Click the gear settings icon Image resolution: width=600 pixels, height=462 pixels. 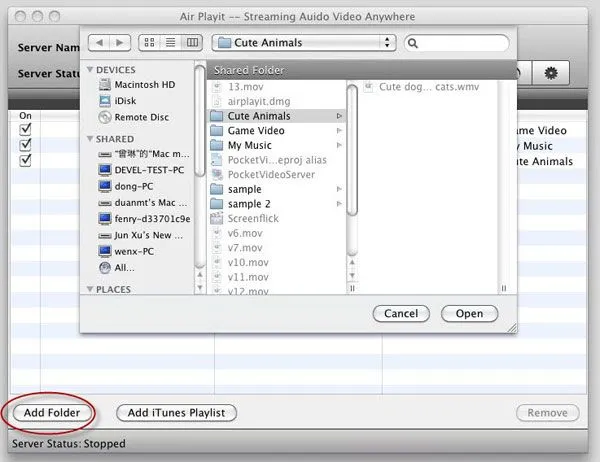pos(549,73)
